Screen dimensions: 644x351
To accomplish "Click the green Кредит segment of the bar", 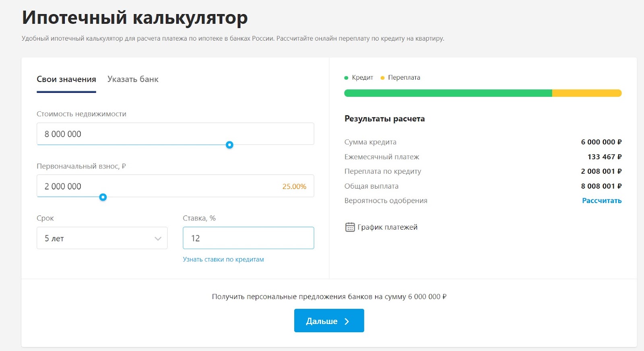I will click(448, 93).
